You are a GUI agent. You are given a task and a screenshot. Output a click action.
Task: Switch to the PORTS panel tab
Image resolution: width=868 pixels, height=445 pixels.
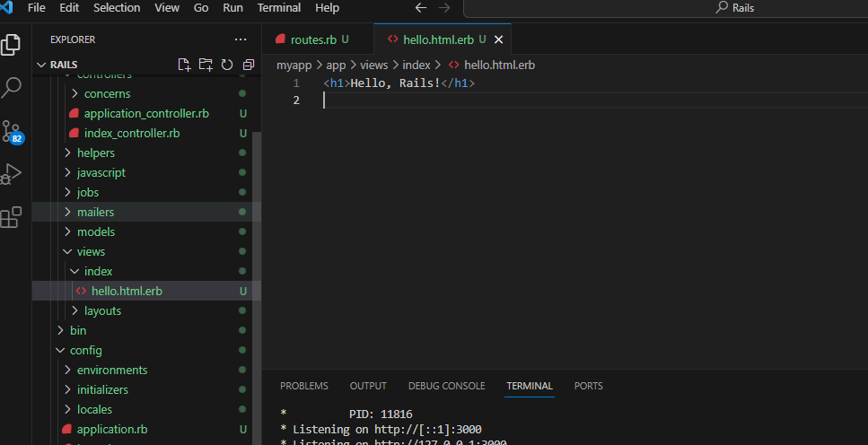click(x=589, y=386)
